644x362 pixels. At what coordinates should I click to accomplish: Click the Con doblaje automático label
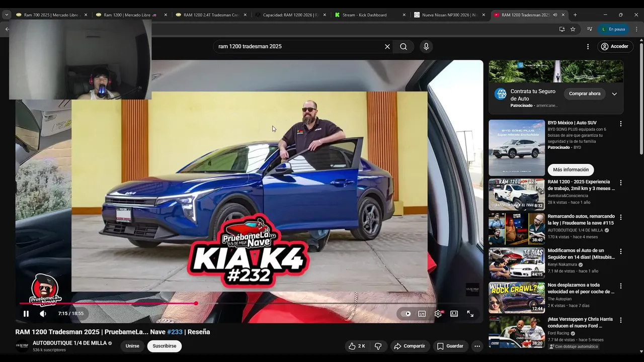click(574, 346)
